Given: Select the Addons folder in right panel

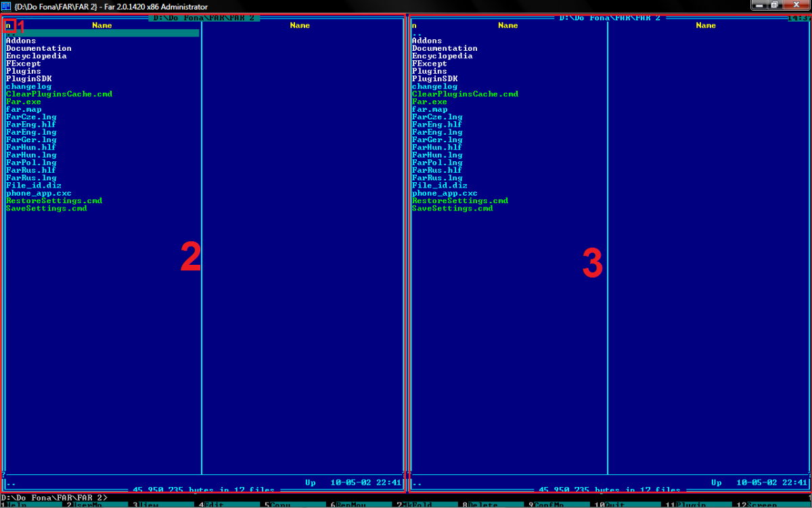Looking at the screenshot, I should [x=427, y=41].
